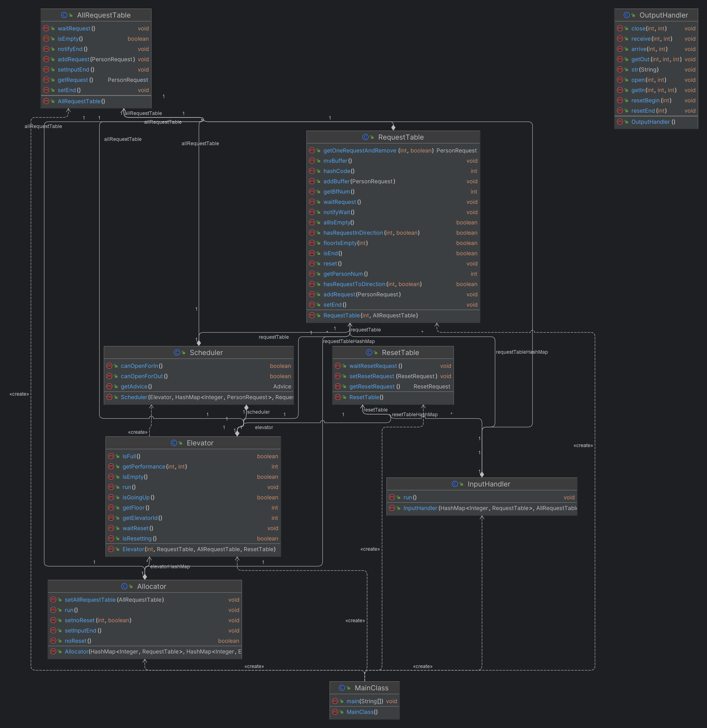Click the class icon next to ResetTable header
This screenshot has width=707, height=728.
[x=369, y=353]
